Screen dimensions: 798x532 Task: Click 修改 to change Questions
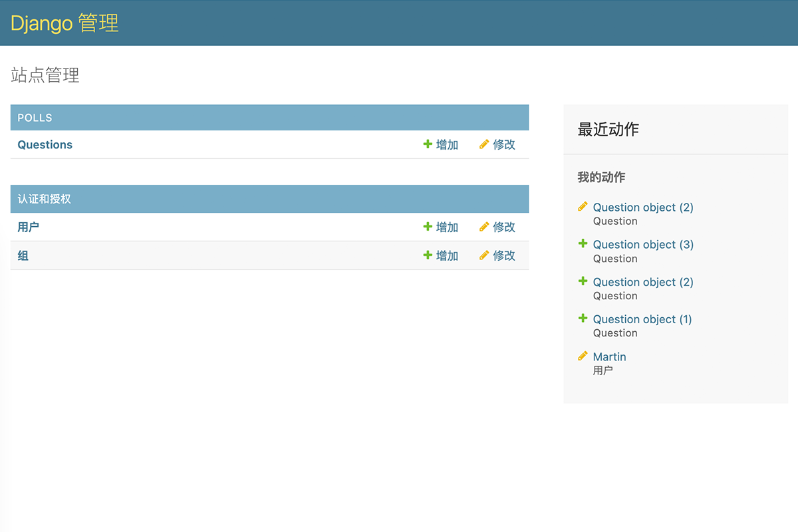pyautogui.click(x=504, y=144)
